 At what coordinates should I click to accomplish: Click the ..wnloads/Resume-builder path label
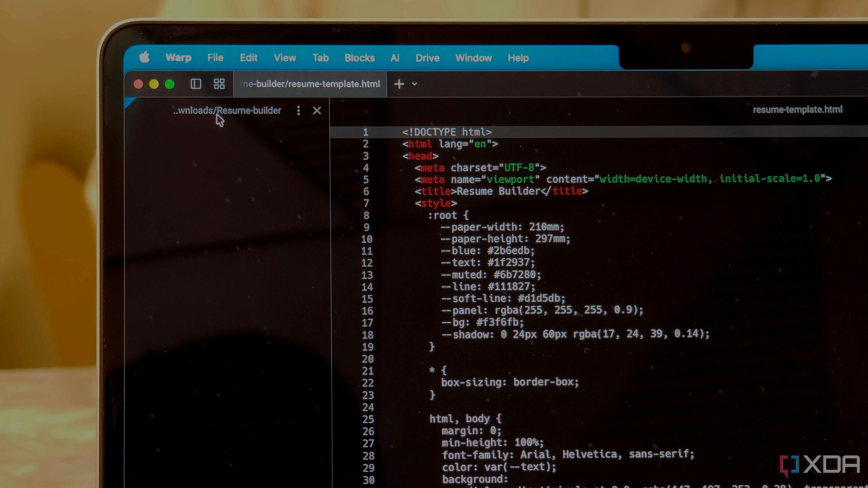[x=227, y=111]
